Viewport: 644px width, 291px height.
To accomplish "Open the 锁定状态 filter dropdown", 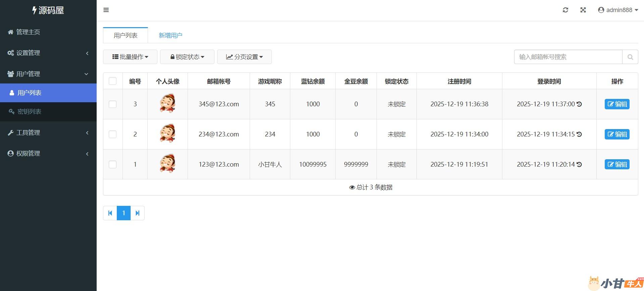I will tap(187, 57).
